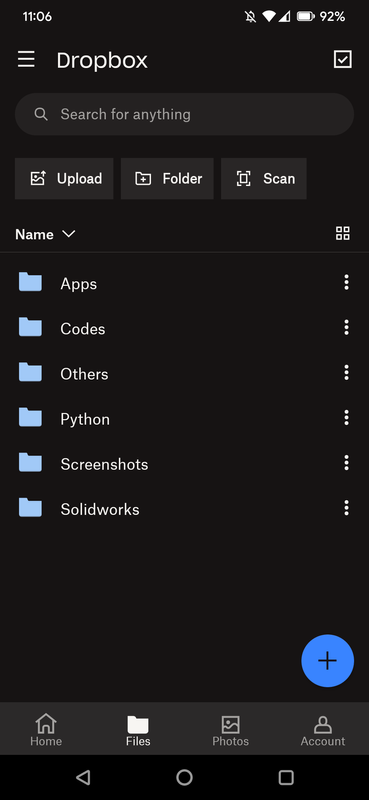Tap the battery status icon

306,17
